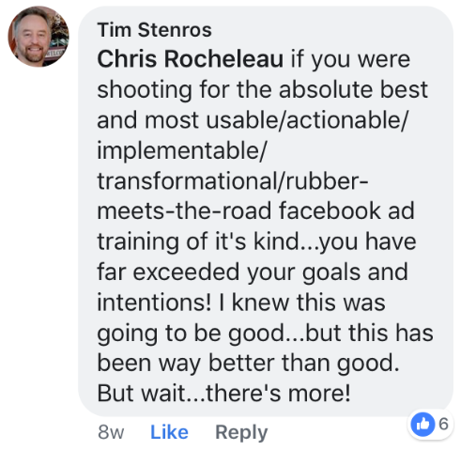Click the words "facebook ad" in comment
This screenshot has height=450, width=476.
[x=346, y=210]
